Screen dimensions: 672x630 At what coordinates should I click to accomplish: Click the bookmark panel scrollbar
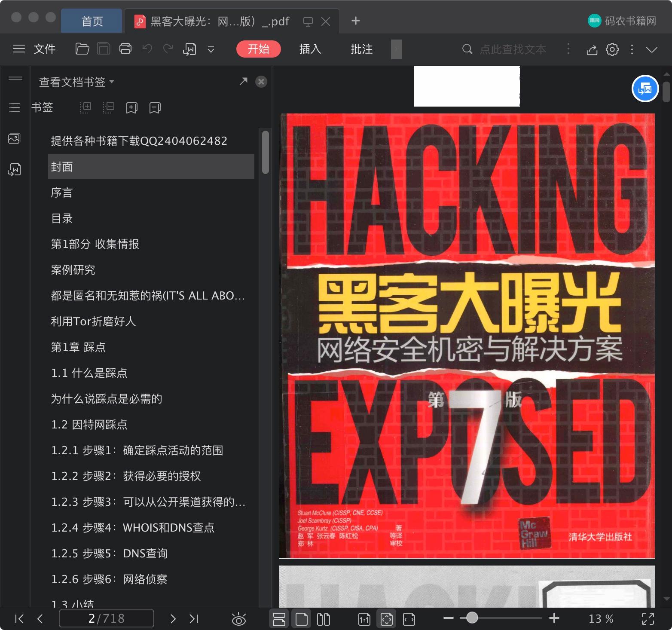click(x=266, y=152)
